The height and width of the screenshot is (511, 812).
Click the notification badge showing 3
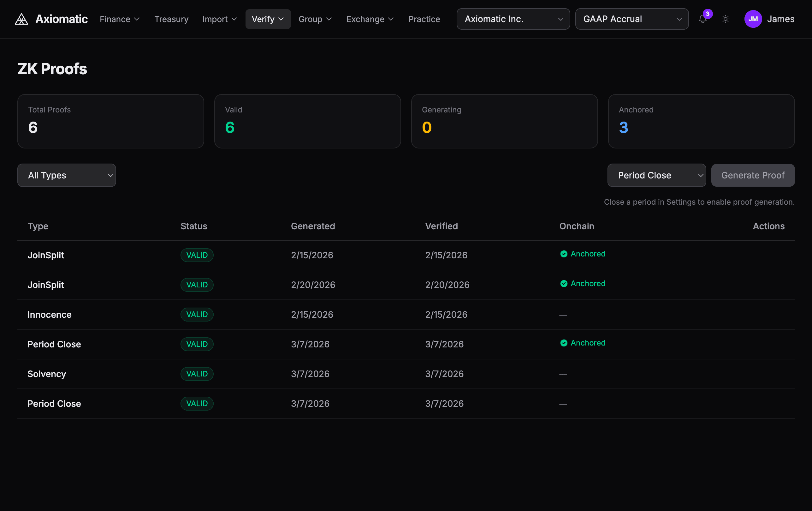(708, 14)
